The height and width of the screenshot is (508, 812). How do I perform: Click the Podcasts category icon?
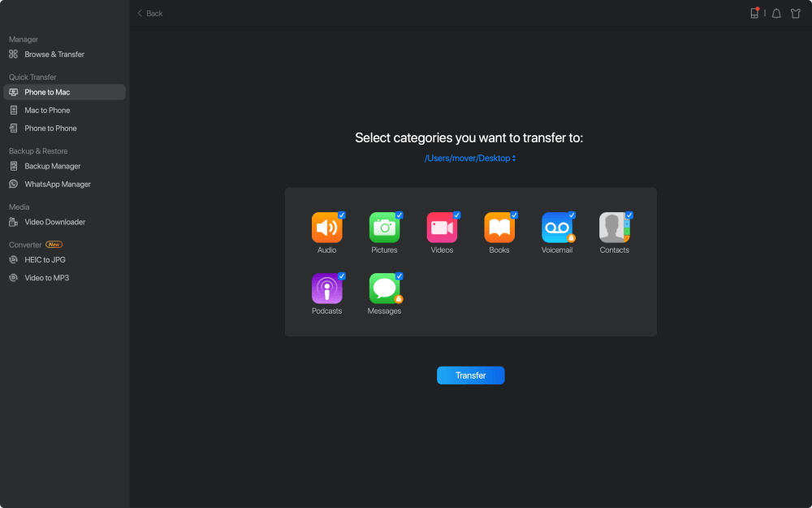(x=326, y=289)
